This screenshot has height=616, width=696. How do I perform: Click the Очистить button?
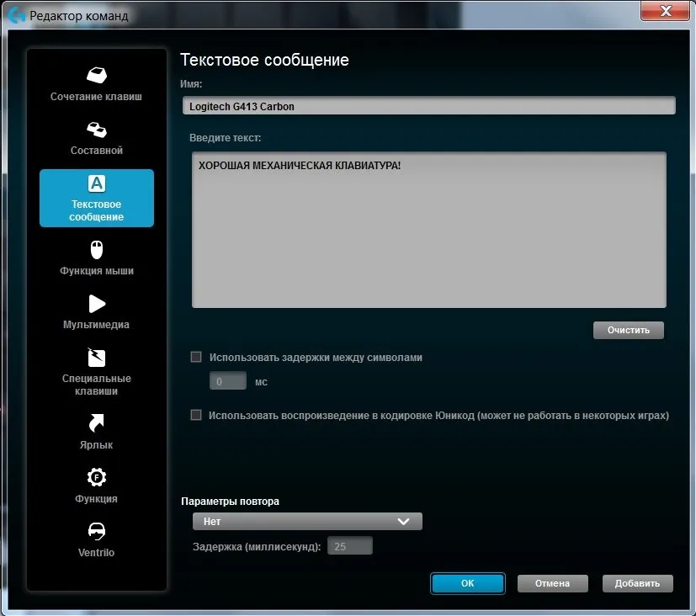(628, 330)
